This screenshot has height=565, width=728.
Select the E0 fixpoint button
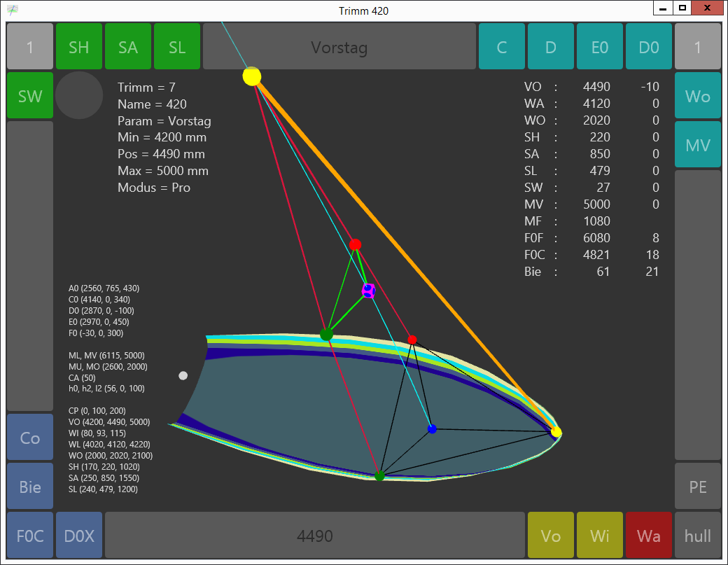pos(599,47)
